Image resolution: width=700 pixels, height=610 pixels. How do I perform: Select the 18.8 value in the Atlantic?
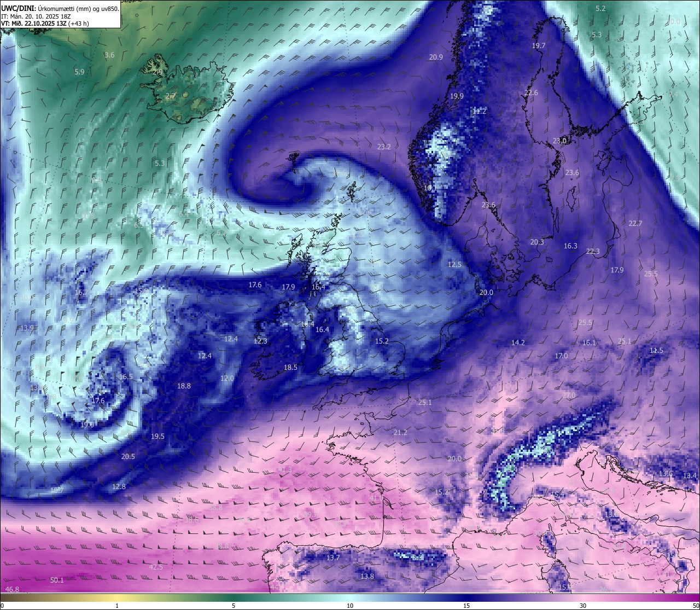[x=184, y=386]
